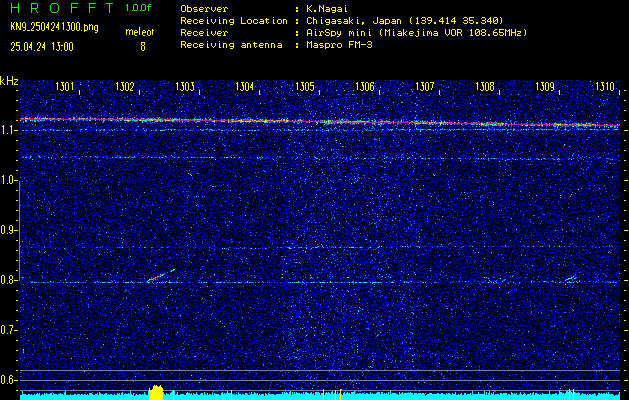Click the date stamp 25.04.24 13:00
The width and height of the screenshot is (629, 400).
tap(42, 47)
